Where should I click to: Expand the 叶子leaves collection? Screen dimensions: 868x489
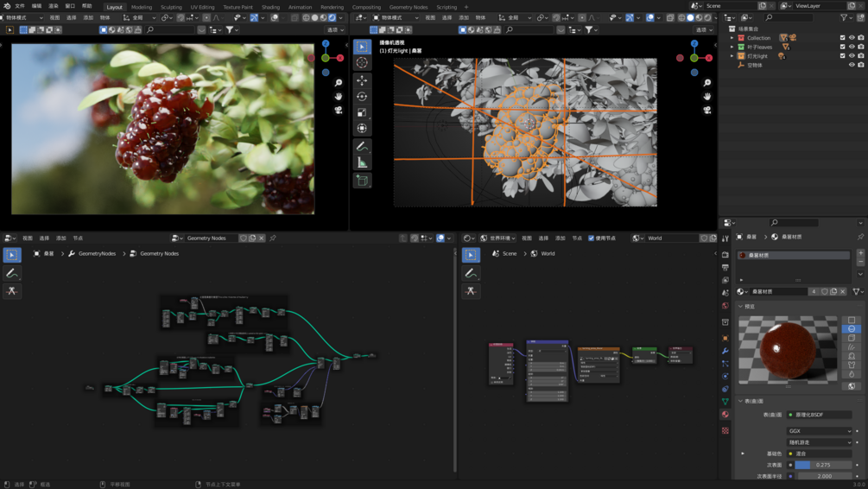click(x=732, y=47)
